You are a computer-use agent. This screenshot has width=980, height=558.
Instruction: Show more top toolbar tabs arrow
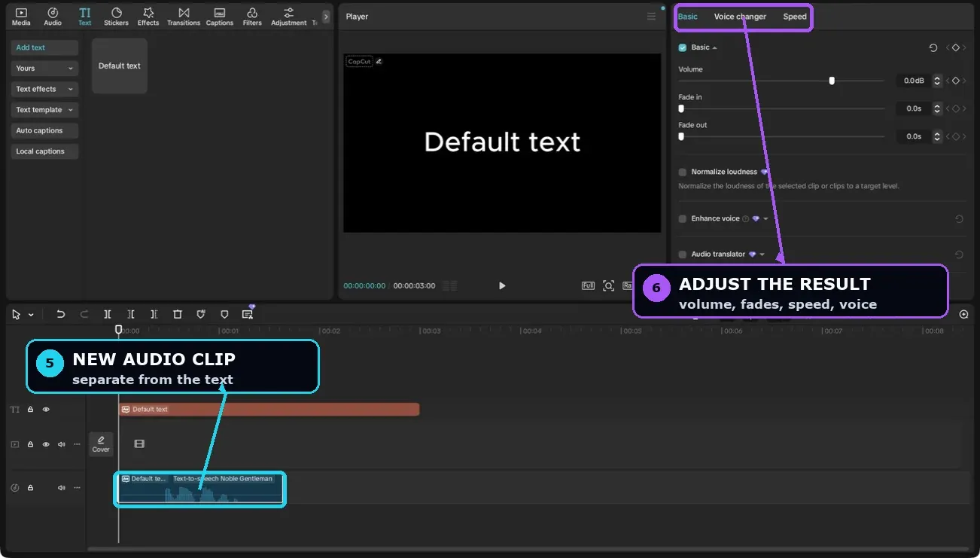[x=326, y=17]
